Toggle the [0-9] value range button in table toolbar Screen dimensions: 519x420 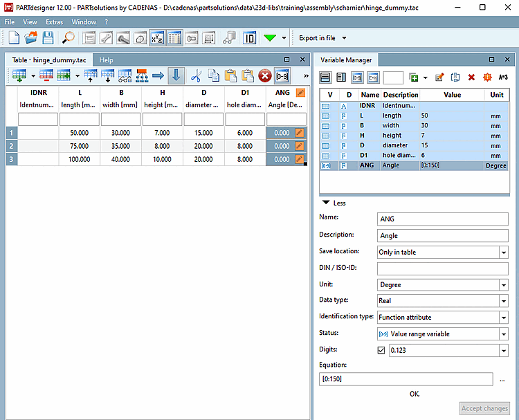click(x=282, y=75)
